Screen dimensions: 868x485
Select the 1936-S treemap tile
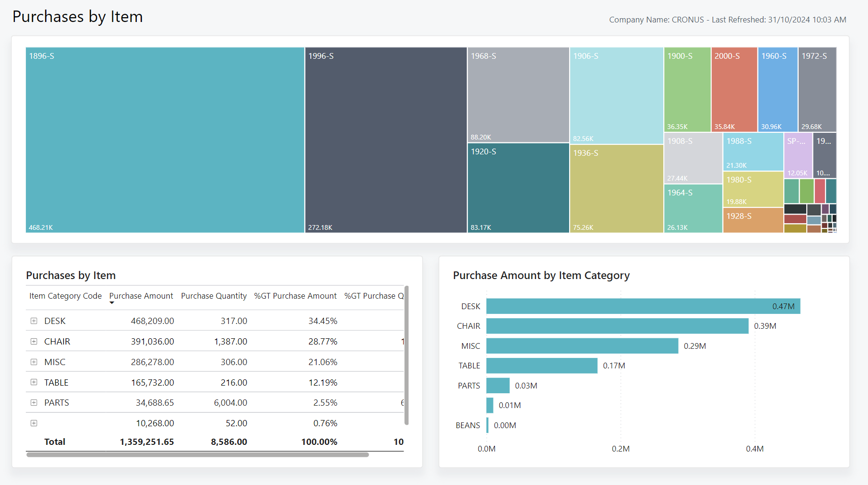click(x=616, y=189)
